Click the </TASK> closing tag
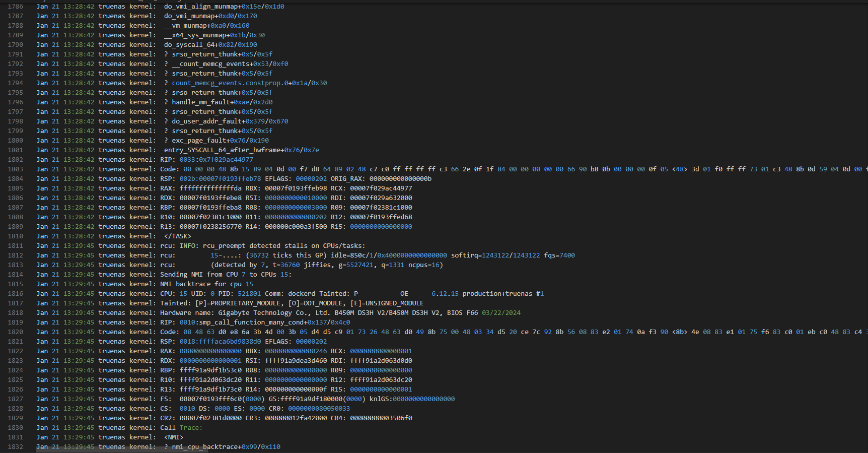Screen dimensions: 868x453 [177, 236]
